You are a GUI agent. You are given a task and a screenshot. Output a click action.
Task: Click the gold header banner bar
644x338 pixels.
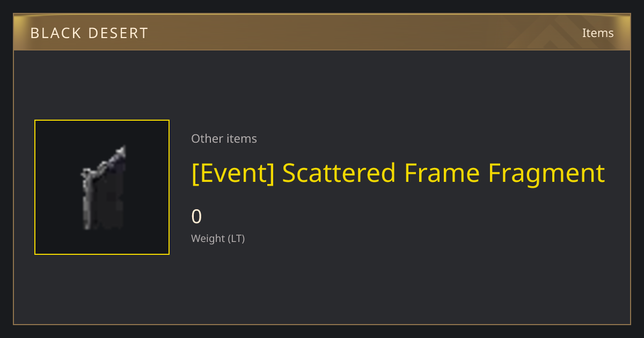click(322, 32)
